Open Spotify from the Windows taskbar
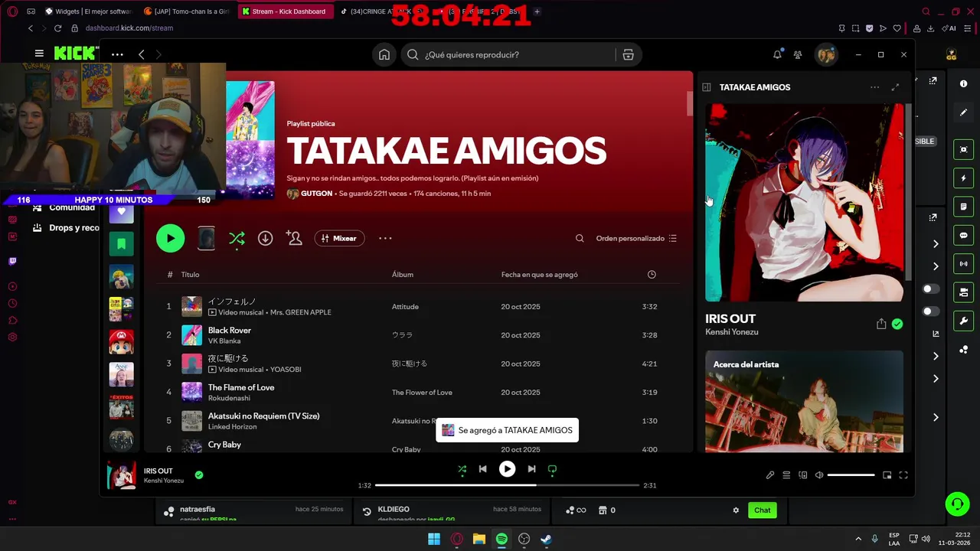The width and height of the screenshot is (980, 551). pos(501,539)
